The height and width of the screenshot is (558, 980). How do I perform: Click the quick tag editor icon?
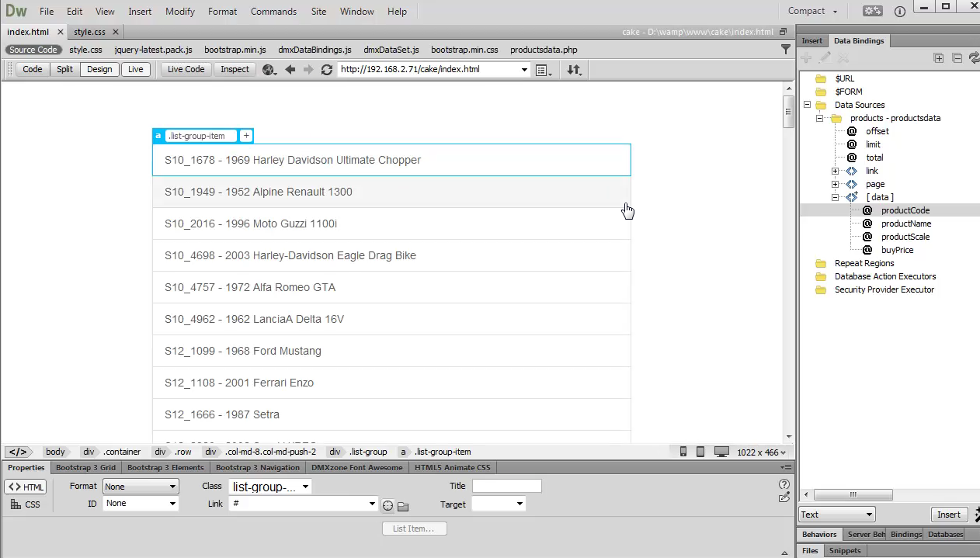coord(784,497)
